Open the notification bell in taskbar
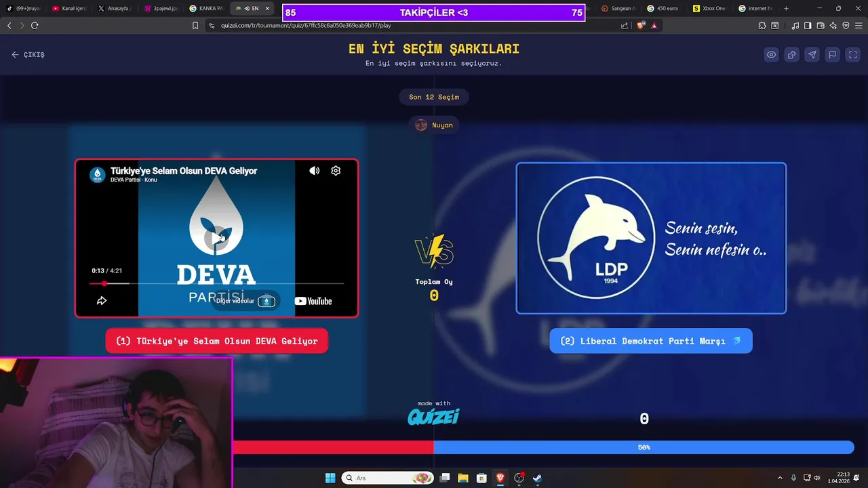This screenshot has height=488, width=868. pos(857,478)
